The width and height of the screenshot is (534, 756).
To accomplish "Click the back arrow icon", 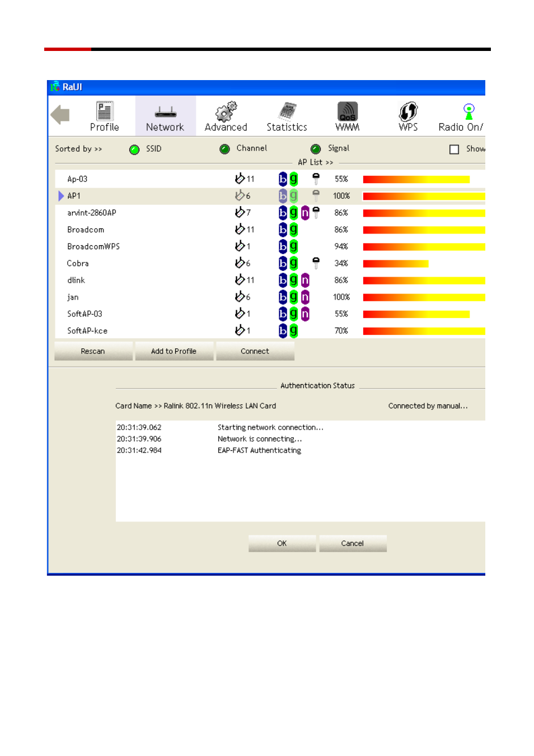I will [60, 115].
